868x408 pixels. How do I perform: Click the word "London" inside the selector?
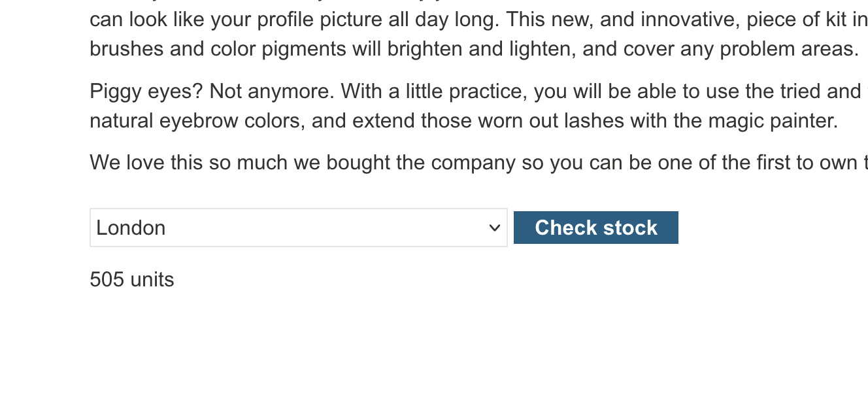tap(131, 228)
